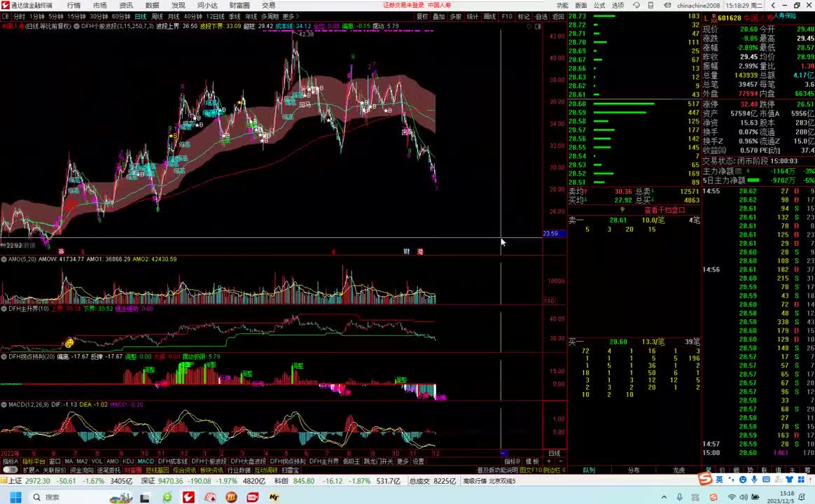
Task: Click the Tongdaxin red logo icon
Action: pyautogui.click(x=5, y=5)
